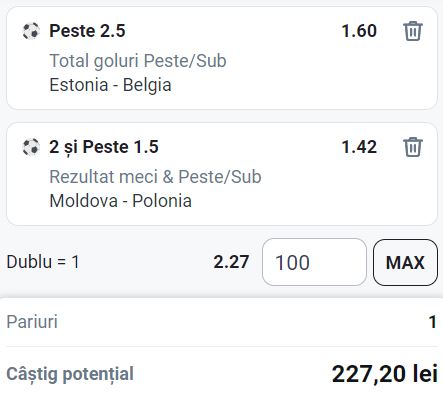Click the Total goluri Peste/Sub market label
The height and width of the screenshot is (395, 443).
tap(138, 61)
